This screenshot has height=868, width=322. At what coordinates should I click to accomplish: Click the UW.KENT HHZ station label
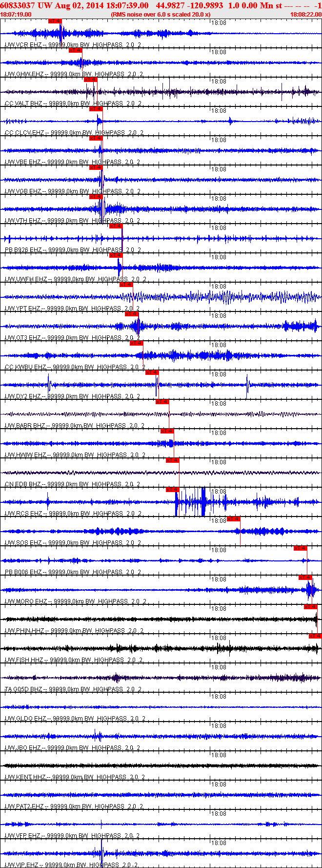click(x=25, y=777)
